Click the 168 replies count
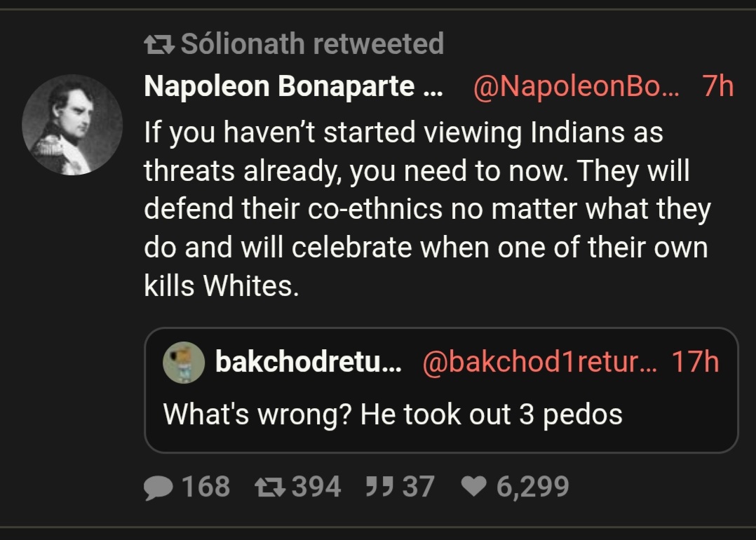Screen dimensions: 756x540 [205, 487]
